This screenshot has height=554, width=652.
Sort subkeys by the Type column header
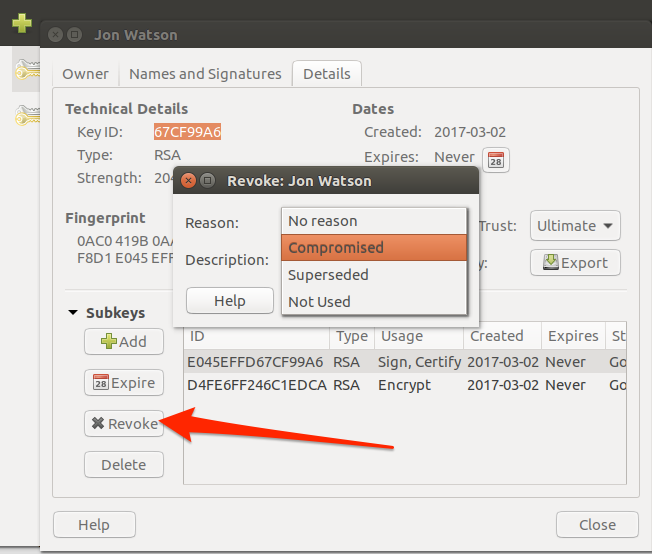tap(352, 336)
